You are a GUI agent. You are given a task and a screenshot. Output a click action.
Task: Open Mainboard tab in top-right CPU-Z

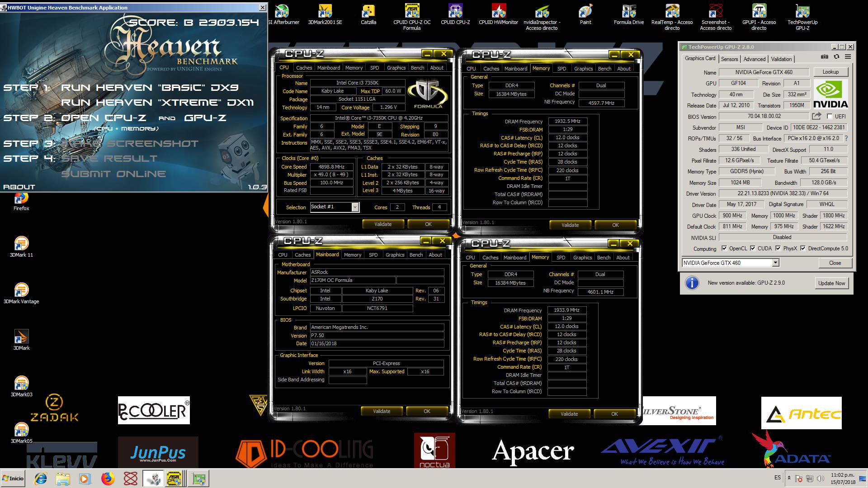(516, 69)
